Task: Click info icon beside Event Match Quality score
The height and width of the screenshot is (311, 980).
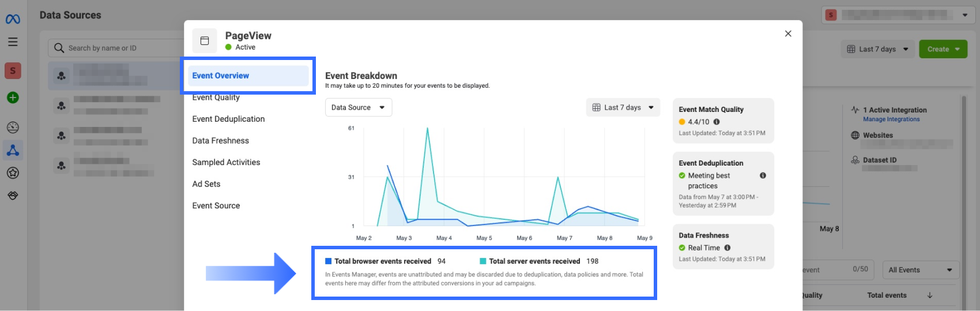Action: 717,122
